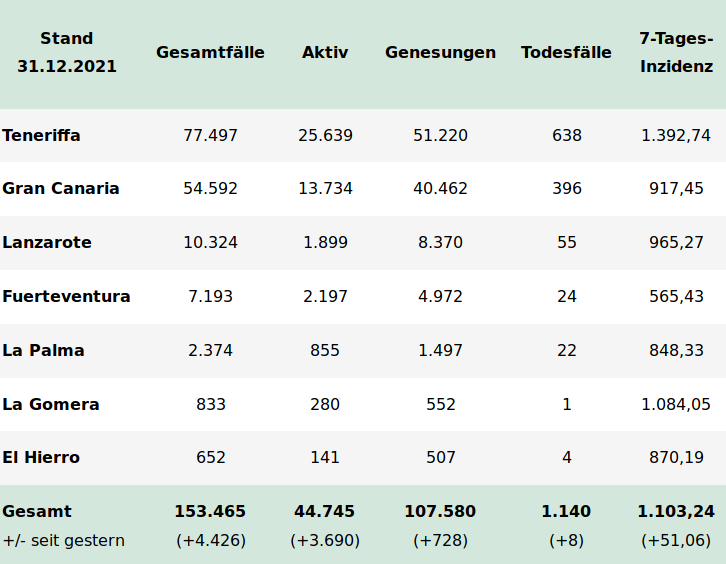Select the Lanzarote row label
This screenshot has height=564, width=726.
point(47,243)
